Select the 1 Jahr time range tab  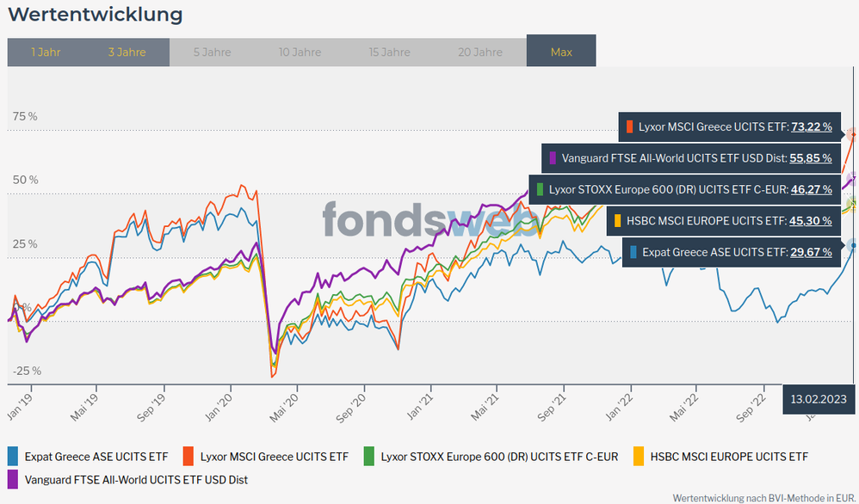click(x=46, y=52)
